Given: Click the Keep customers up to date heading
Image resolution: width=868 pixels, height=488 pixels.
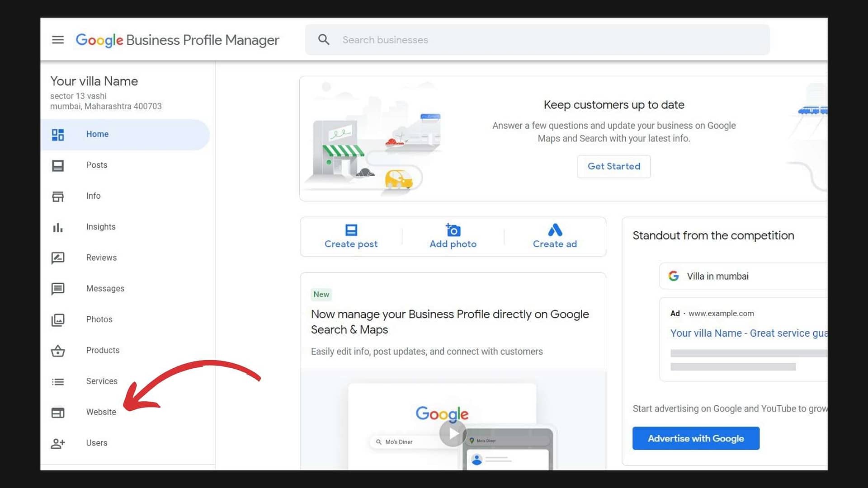Looking at the screenshot, I should point(613,105).
